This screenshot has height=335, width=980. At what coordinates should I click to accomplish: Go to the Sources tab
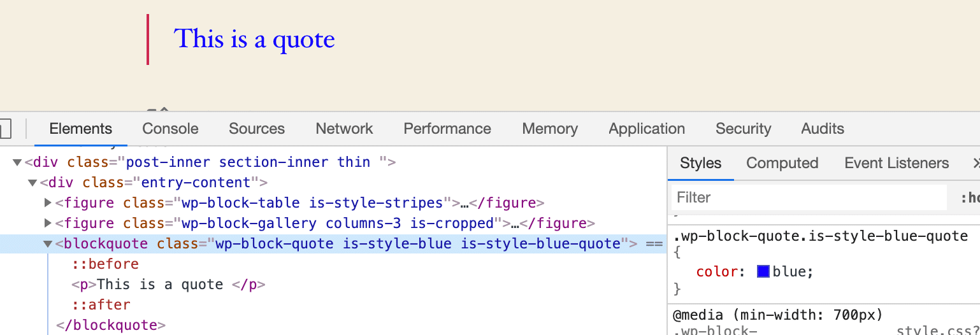point(256,129)
